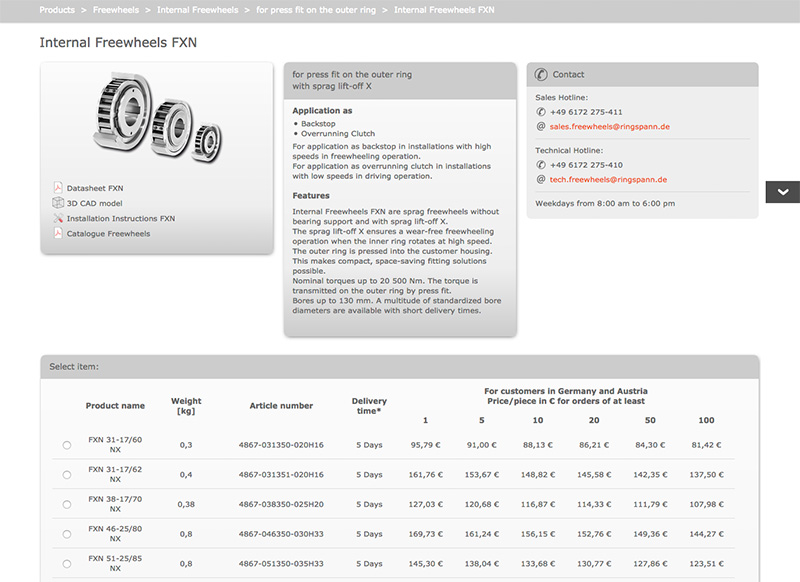This screenshot has width=800, height=582.
Task: Open the Datasheet FXN link
Action: (95, 188)
